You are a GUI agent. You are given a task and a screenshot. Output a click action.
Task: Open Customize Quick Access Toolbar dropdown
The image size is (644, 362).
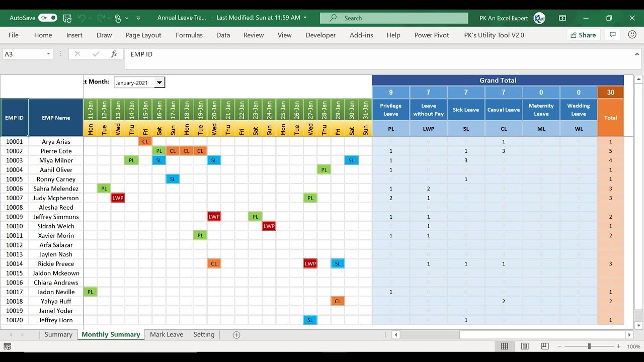point(138,18)
